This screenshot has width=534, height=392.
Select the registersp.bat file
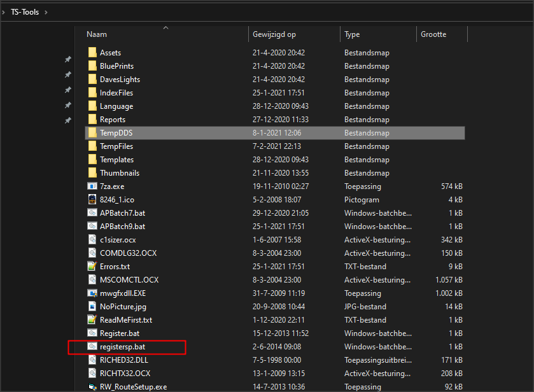tap(122, 347)
